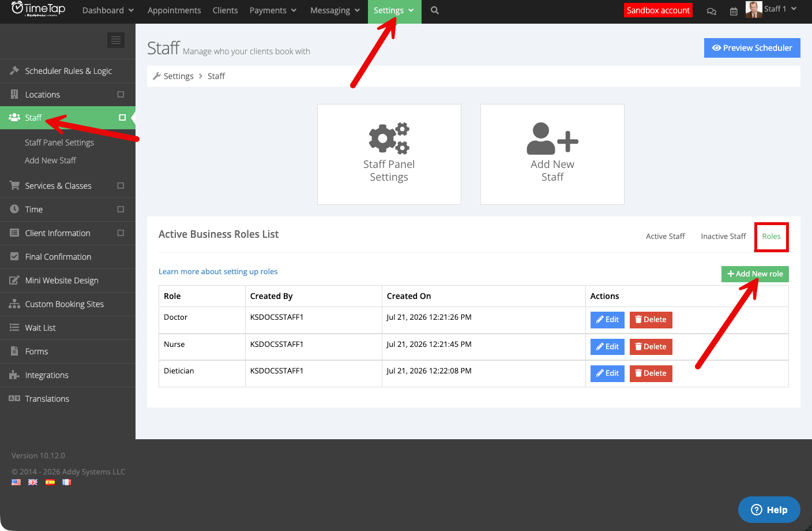
Task: Collapse sidebar with the hamburger icon
Action: tap(116, 40)
